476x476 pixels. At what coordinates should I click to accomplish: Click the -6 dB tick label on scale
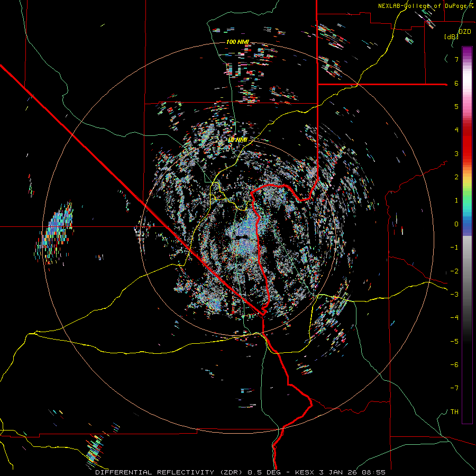click(454, 365)
